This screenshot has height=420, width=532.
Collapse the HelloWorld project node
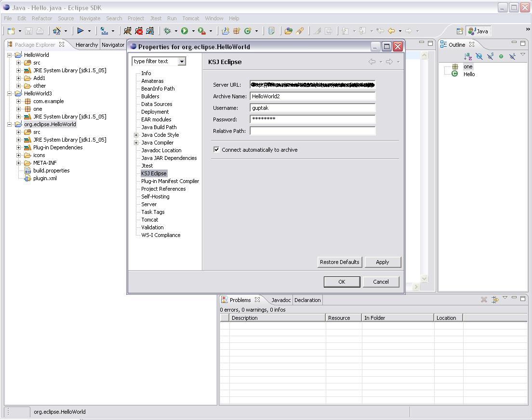(x=10, y=55)
